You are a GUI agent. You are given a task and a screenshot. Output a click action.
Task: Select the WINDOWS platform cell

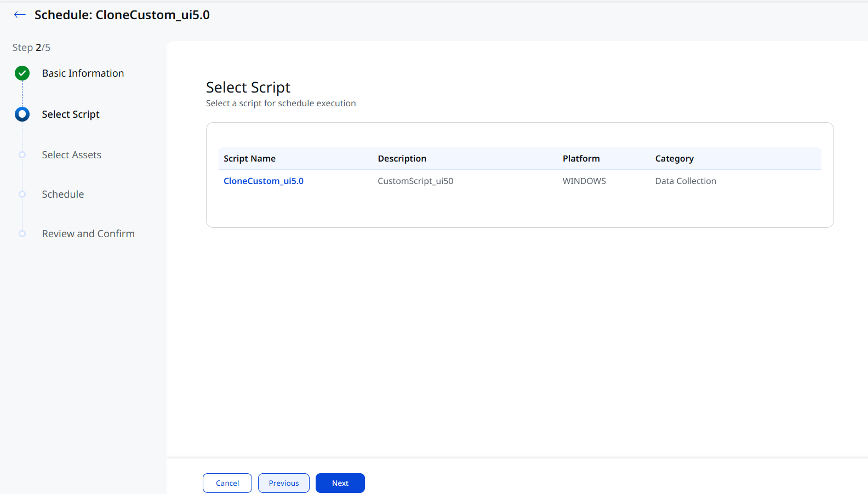click(584, 181)
